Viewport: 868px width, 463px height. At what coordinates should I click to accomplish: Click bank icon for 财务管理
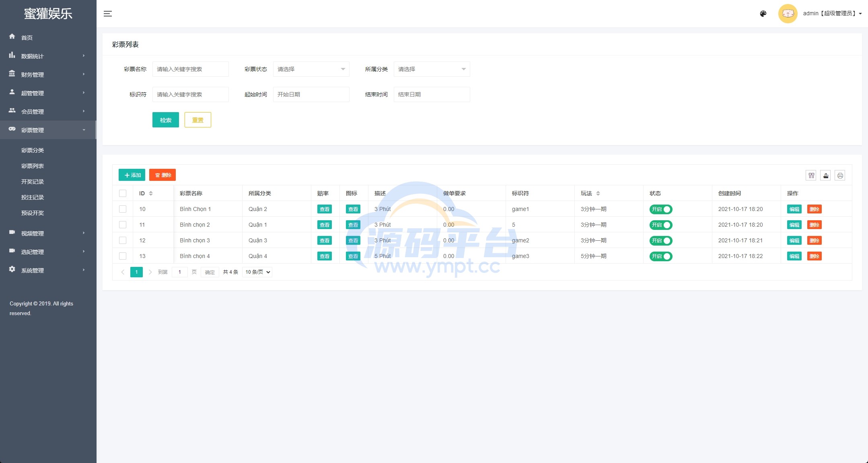(x=12, y=74)
